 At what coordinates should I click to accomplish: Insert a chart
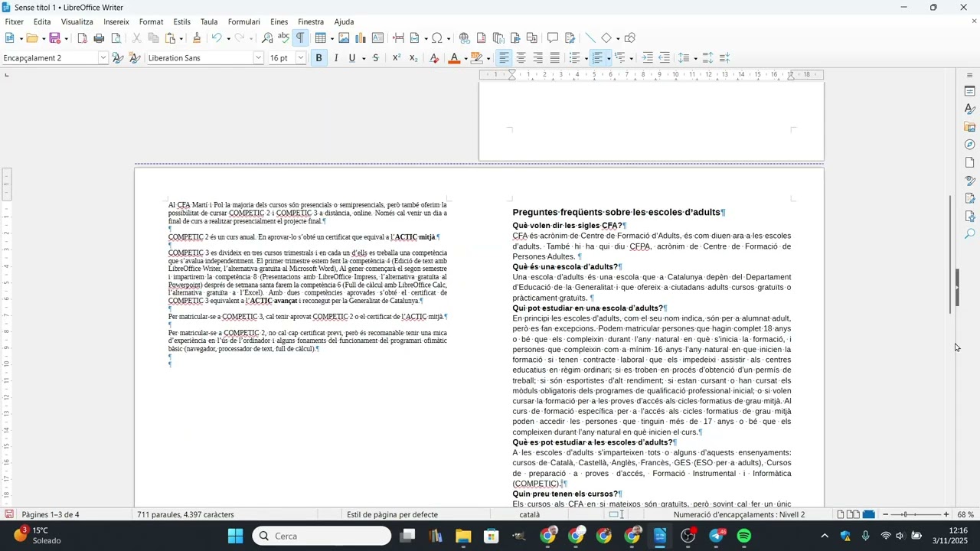[x=361, y=38]
